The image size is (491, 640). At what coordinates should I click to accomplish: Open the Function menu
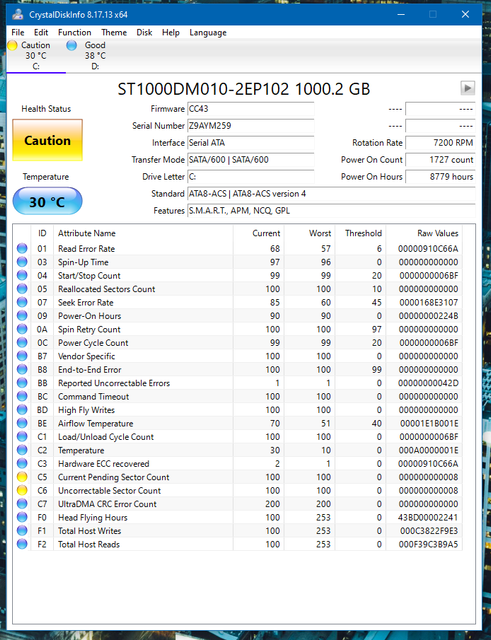[x=75, y=33]
